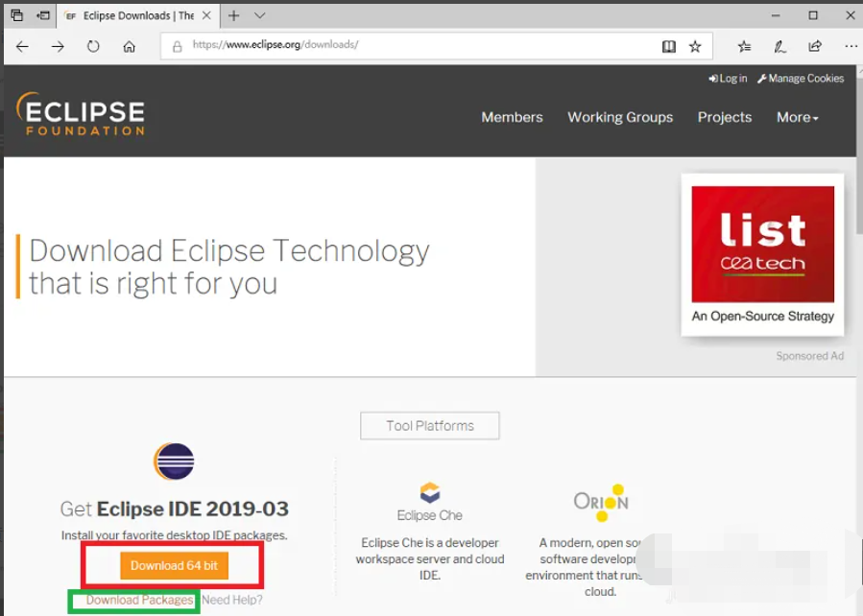Go to browser home page
The height and width of the screenshot is (616, 863).
pyautogui.click(x=129, y=46)
